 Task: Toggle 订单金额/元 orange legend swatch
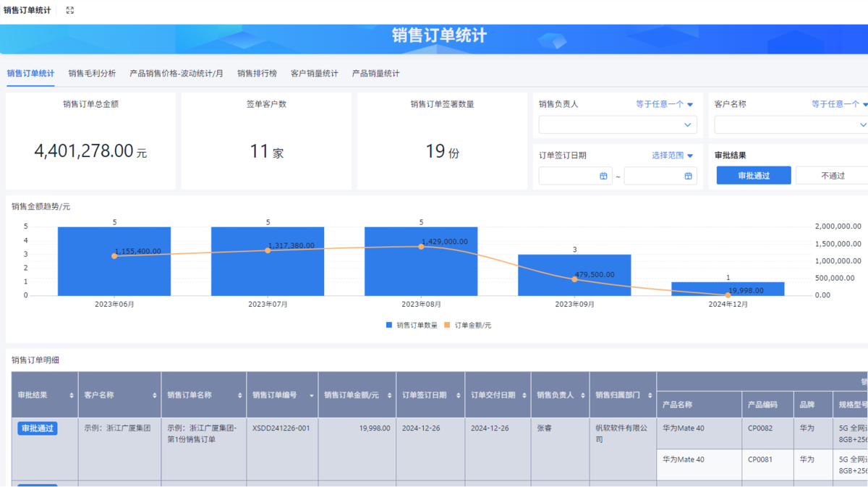point(447,326)
